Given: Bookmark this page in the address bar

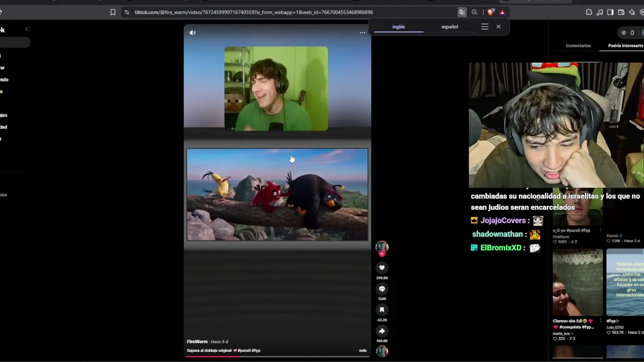Looking at the screenshot, I should (113, 12).
